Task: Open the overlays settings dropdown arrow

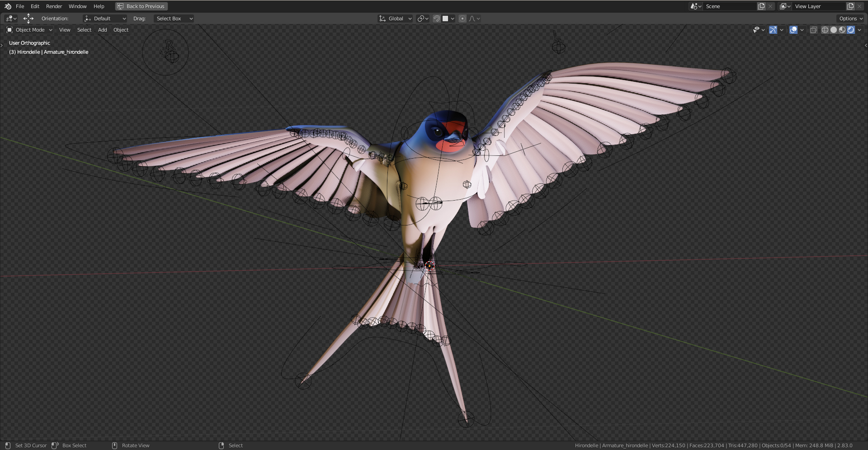Action: [802, 30]
